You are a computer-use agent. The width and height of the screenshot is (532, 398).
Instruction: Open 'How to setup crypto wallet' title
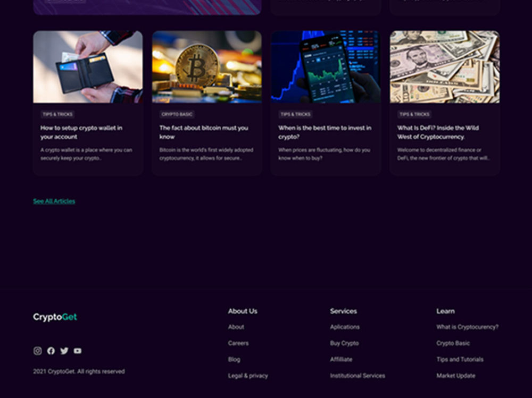coord(81,132)
